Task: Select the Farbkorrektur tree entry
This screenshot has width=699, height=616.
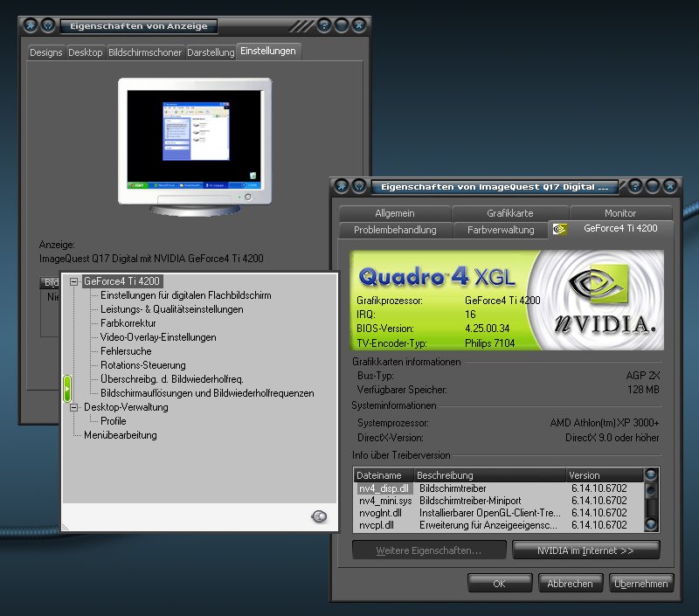Action: (x=128, y=323)
